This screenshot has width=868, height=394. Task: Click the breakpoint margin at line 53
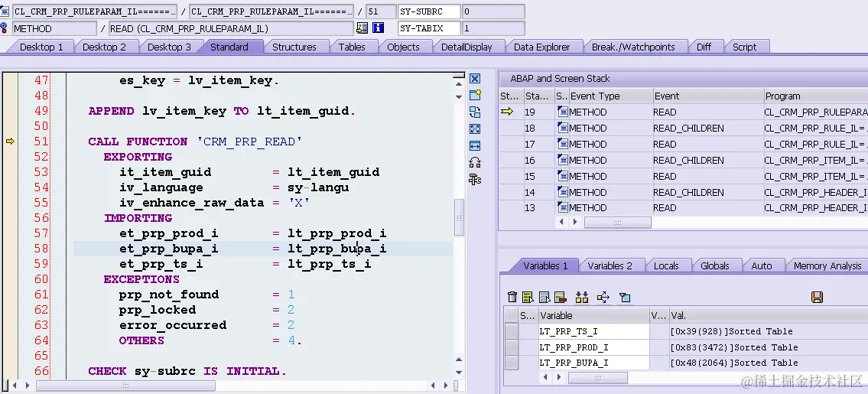click(x=10, y=172)
